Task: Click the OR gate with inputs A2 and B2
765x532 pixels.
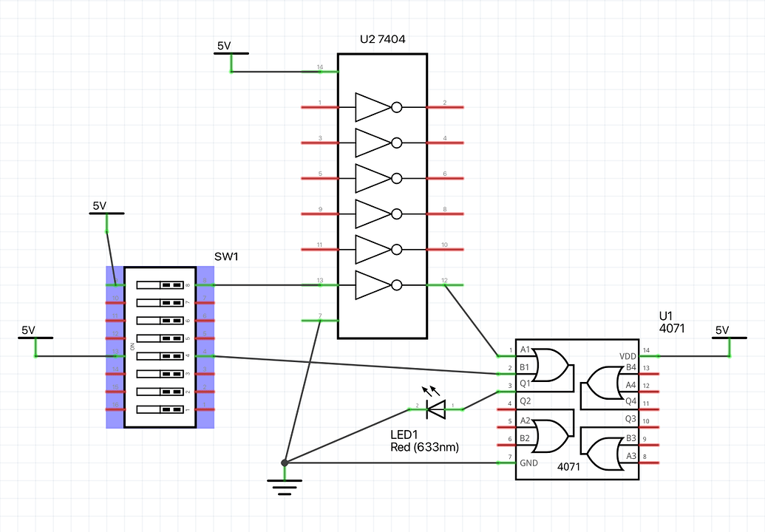Action: pos(551,436)
